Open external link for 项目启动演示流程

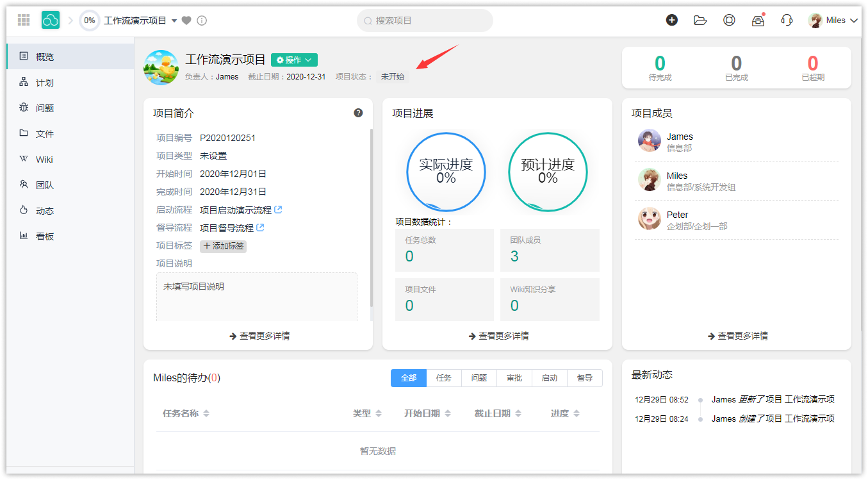click(x=278, y=210)
